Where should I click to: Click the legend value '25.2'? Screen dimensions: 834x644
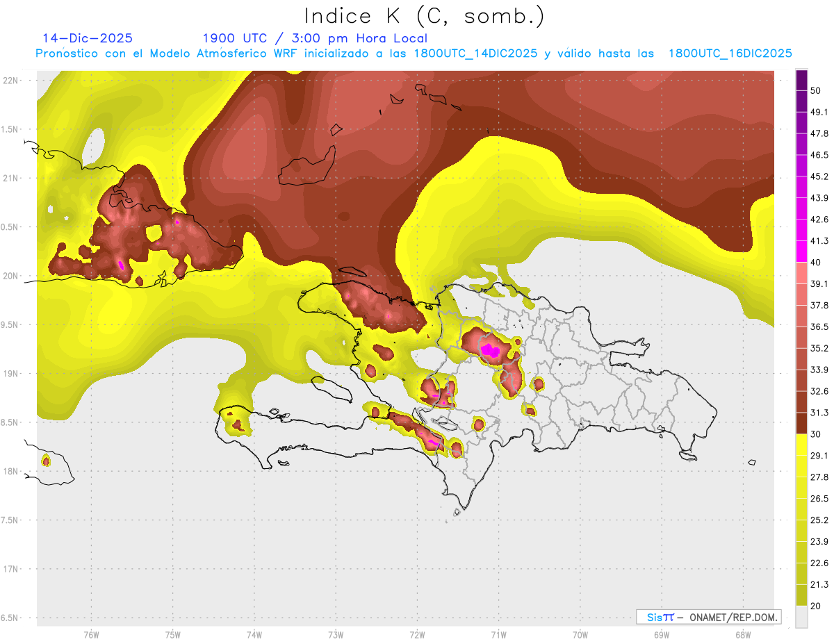coord(819,520)
